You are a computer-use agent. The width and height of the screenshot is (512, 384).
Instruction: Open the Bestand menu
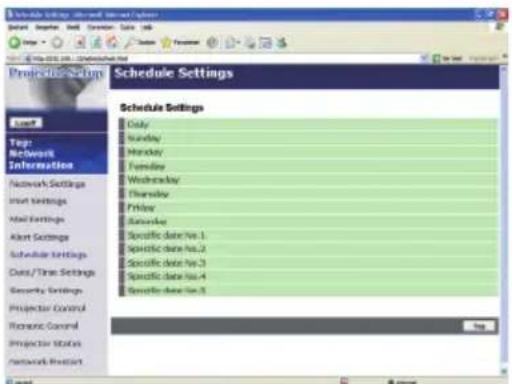pyautogui.click(x=18, y=27)
